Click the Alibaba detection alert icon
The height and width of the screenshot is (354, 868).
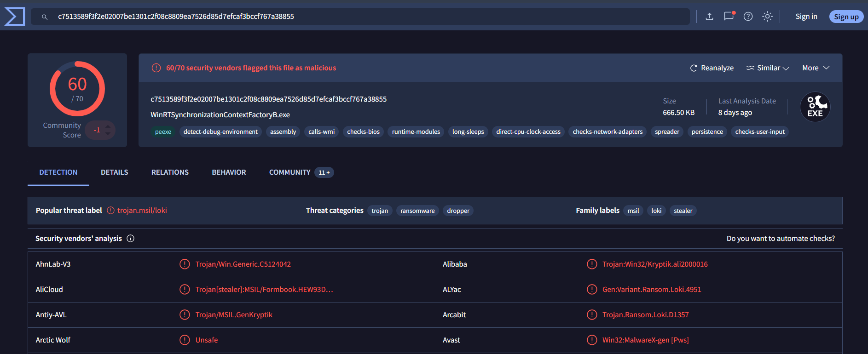point(592,264)
